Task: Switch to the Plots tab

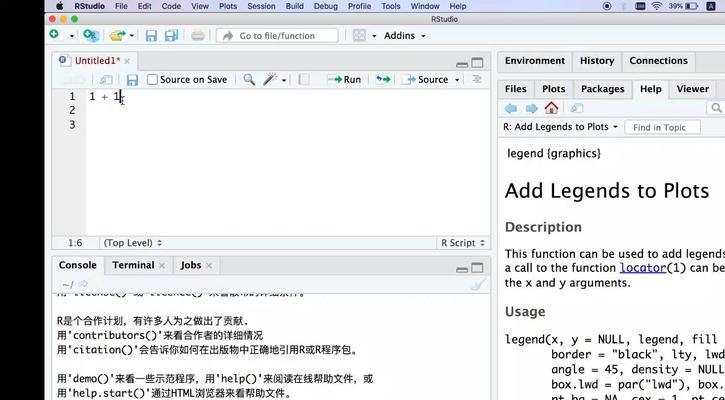Action: point(553,89)
